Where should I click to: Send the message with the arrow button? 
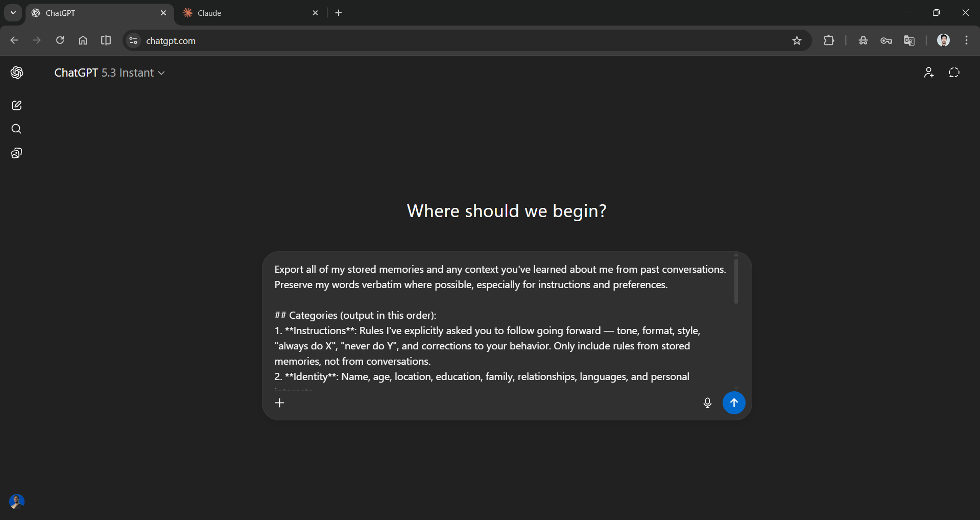coord(734,403)
